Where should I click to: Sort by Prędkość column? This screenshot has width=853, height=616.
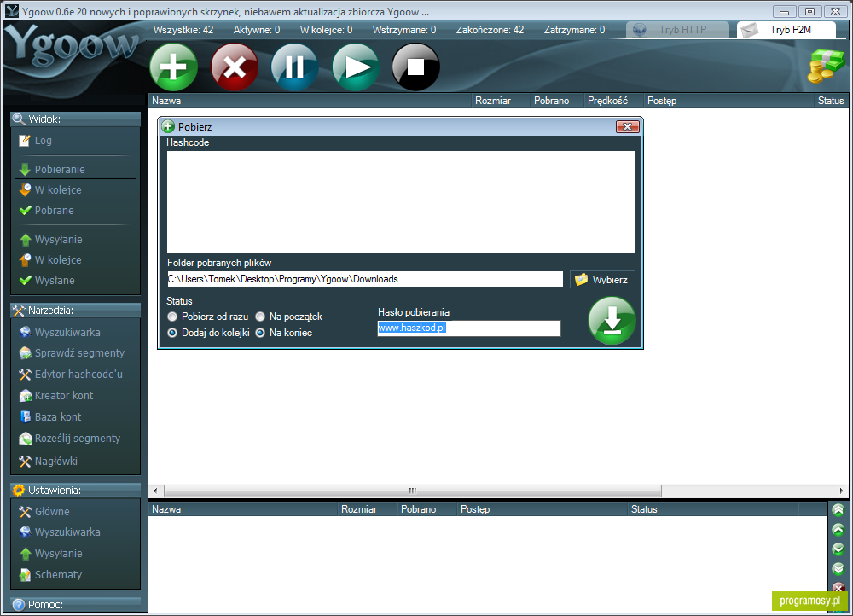click(x=613, y=101)
